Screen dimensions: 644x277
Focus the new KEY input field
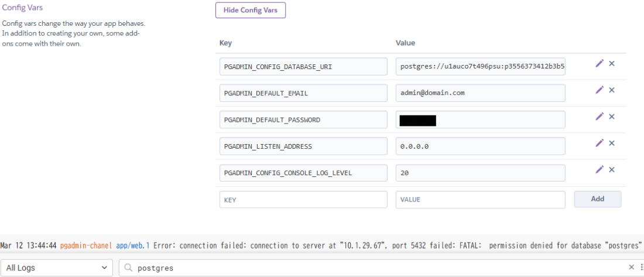tap(303, 200)
